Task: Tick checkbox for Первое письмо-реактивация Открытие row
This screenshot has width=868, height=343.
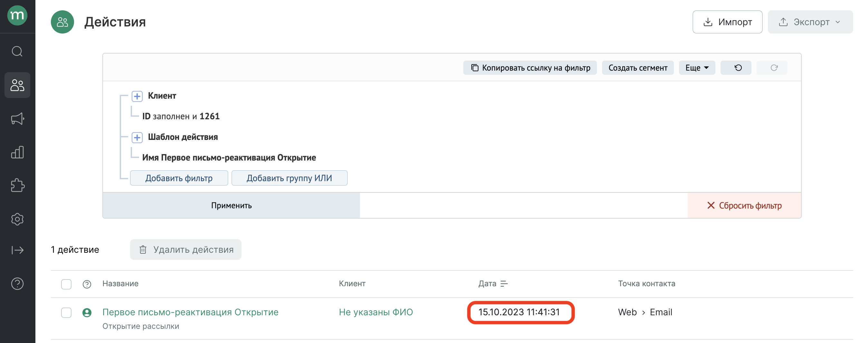Action: (66, 313)
